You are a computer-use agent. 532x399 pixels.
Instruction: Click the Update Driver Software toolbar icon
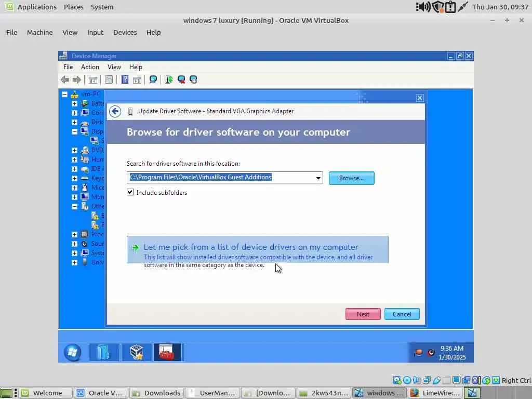tap(169, 79)
